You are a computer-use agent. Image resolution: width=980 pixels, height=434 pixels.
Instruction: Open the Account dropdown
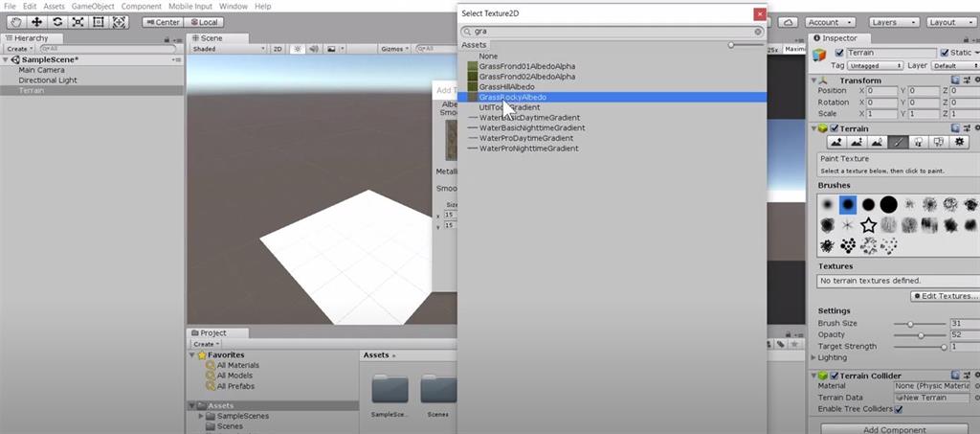click(x=831, y=22)
